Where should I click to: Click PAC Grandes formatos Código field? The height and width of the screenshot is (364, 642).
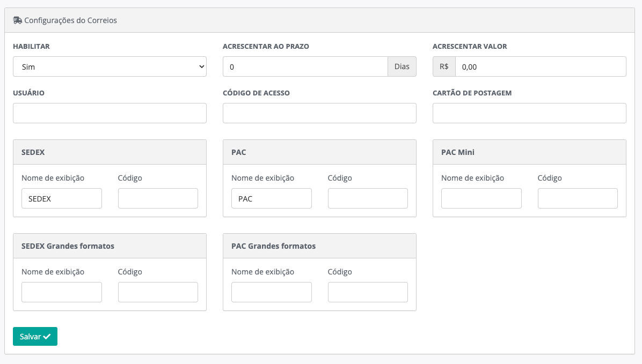pos(368,292)
